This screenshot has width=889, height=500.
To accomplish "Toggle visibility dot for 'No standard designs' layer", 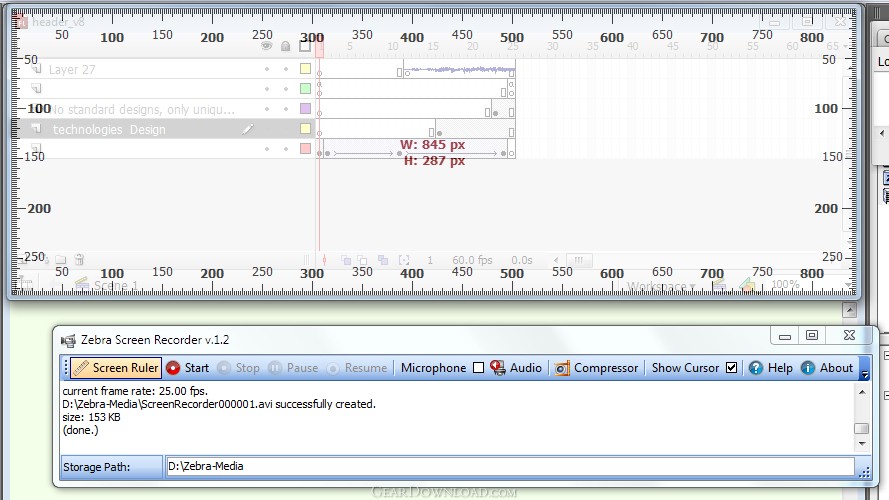I will 266,109.
